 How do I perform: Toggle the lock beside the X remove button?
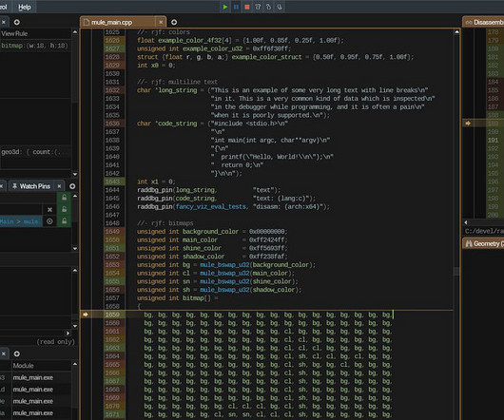point(65,209)
